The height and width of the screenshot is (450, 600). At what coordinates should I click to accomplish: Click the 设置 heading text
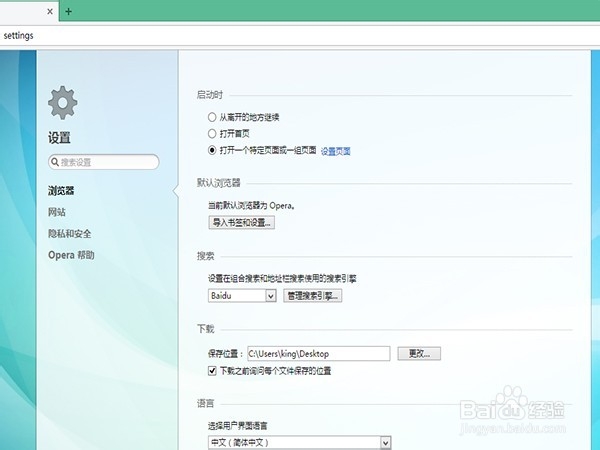59,137
